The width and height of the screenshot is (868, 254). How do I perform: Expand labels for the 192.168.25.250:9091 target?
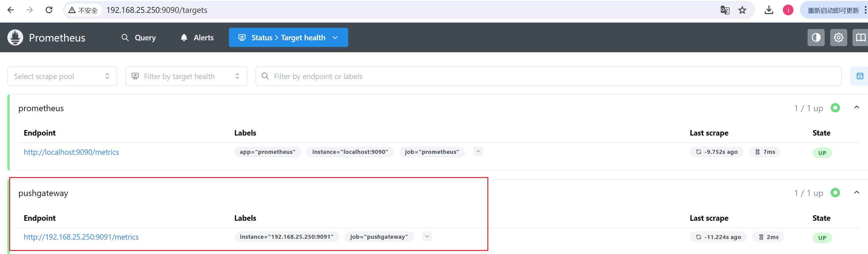tap(427, 236)
